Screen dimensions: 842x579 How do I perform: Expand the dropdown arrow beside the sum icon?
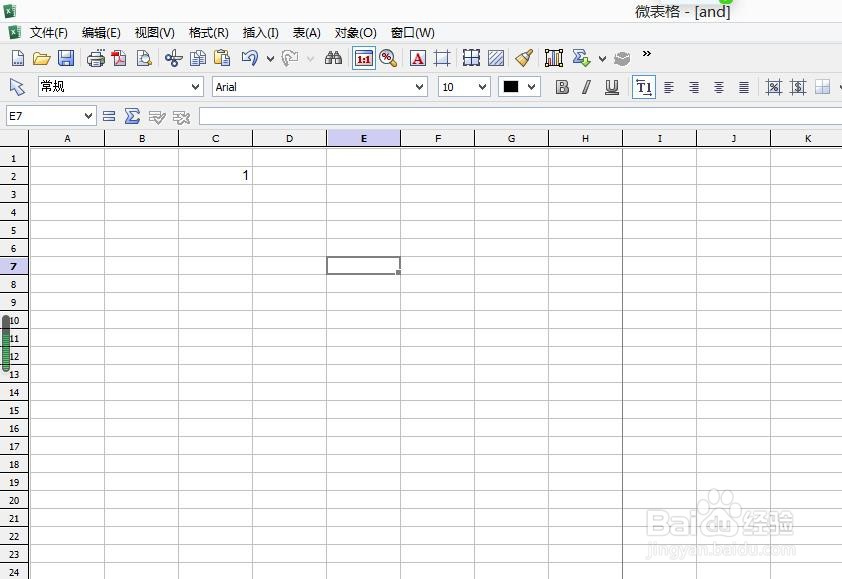point(602,59)
